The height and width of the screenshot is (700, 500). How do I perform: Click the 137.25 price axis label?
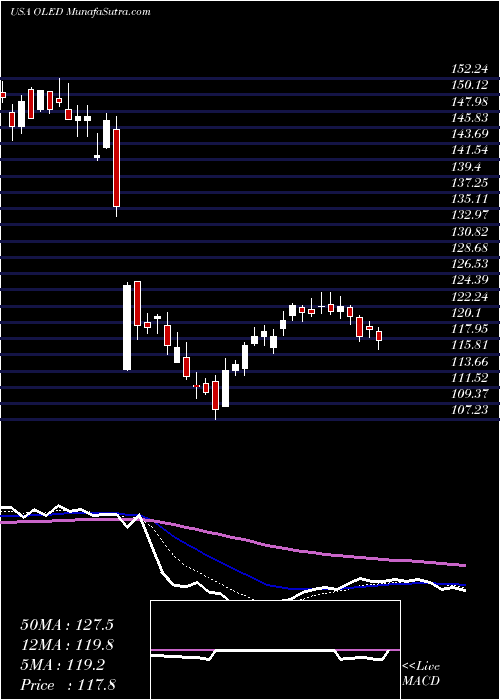tap(470, 183)
